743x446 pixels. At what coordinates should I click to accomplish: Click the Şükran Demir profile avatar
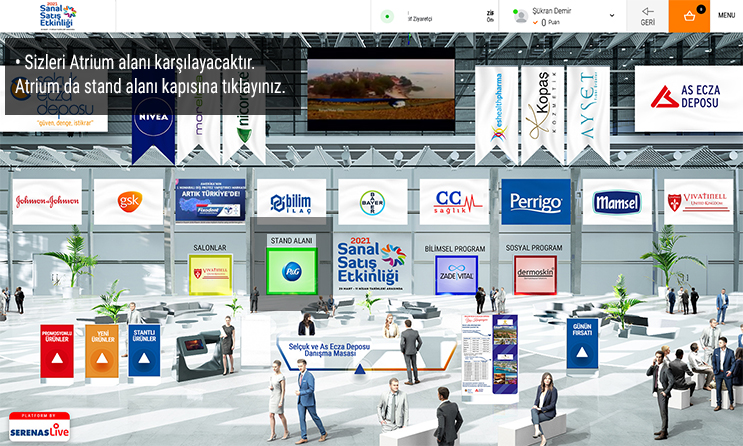coord(521,17)
